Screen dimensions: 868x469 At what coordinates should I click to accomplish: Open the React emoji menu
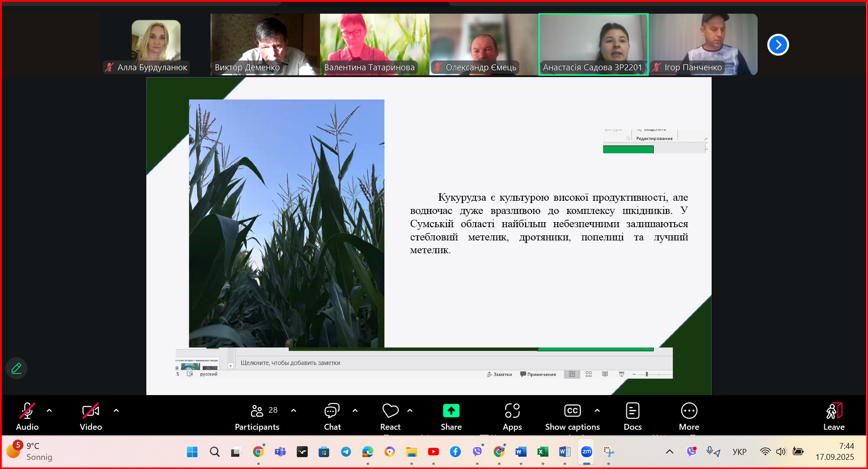[x=390, y=416]
